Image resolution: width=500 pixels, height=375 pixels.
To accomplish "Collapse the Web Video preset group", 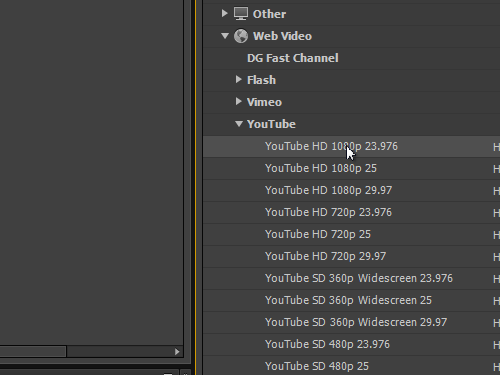I will point(225,36).
